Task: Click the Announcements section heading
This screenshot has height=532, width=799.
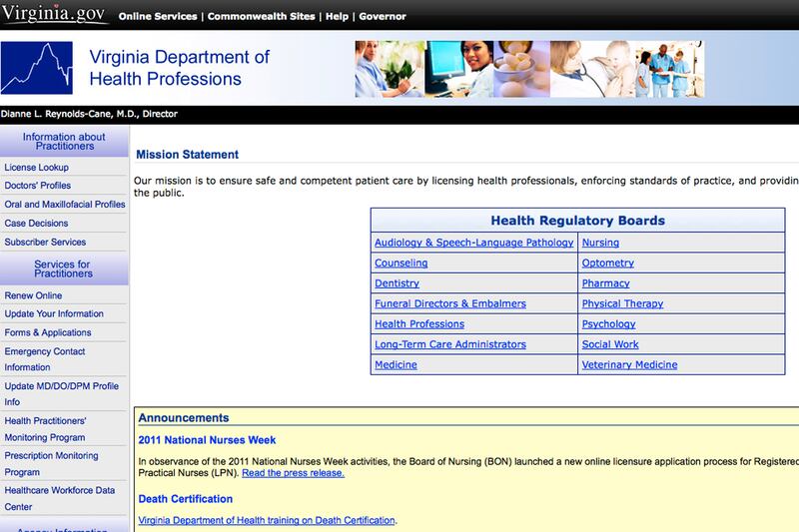Action: (x=184, y=418)
